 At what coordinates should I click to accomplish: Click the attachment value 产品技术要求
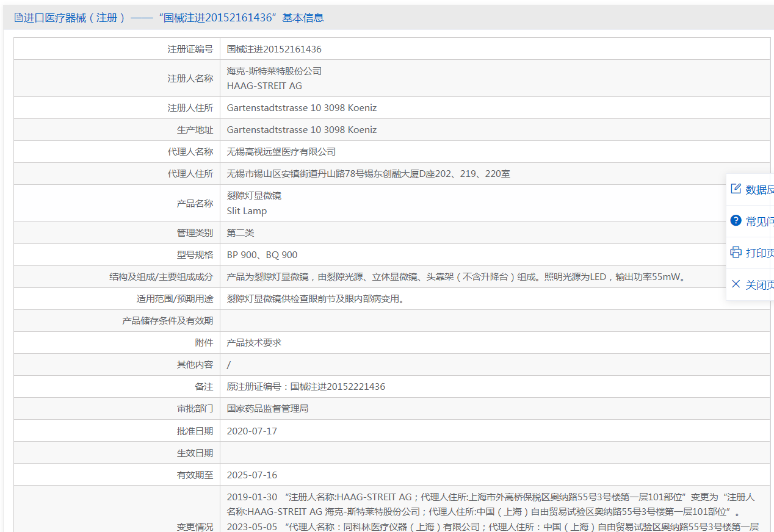click(x=254, y=343)
